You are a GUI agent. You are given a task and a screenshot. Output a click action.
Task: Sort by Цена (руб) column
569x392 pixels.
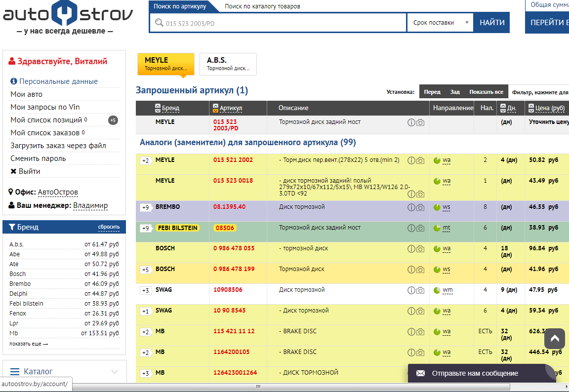click(x=546, y=108)
